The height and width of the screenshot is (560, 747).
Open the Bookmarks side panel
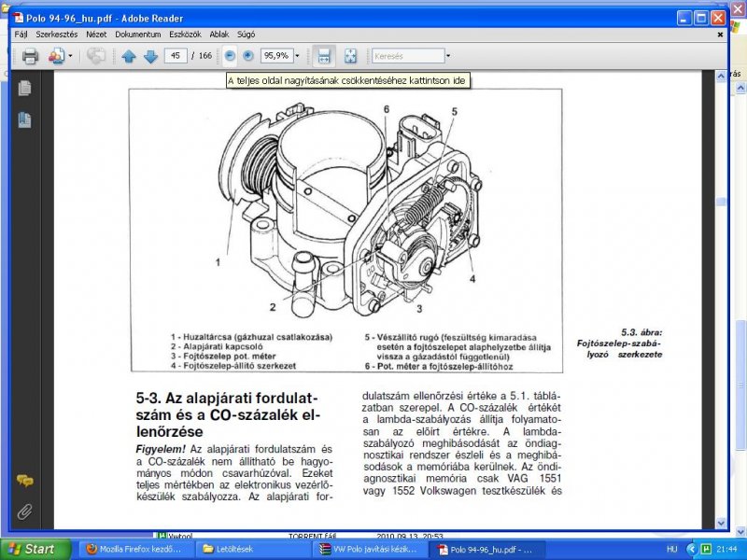[25, 119]
